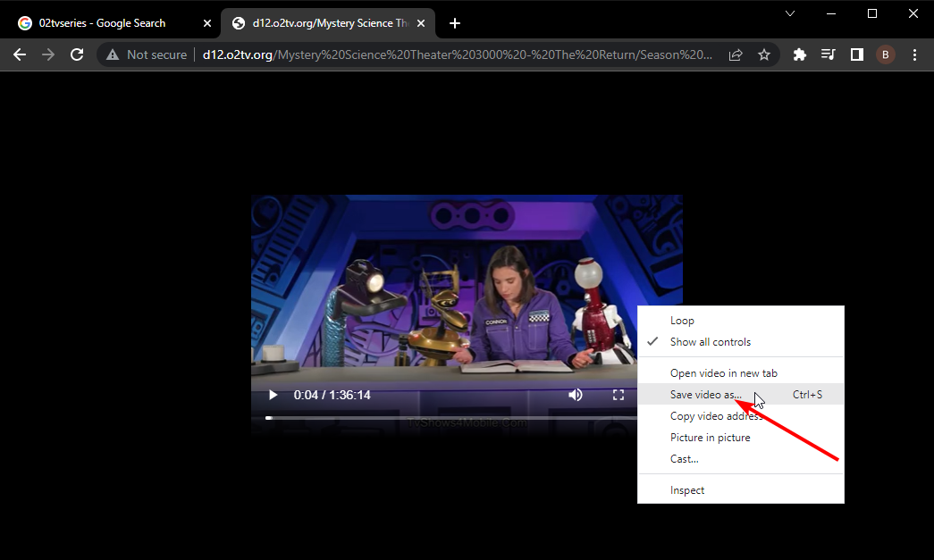Image resolution: width=934 pixels, height=560 pixels.
Task: Mute the video volume
Action: (576, 395)
